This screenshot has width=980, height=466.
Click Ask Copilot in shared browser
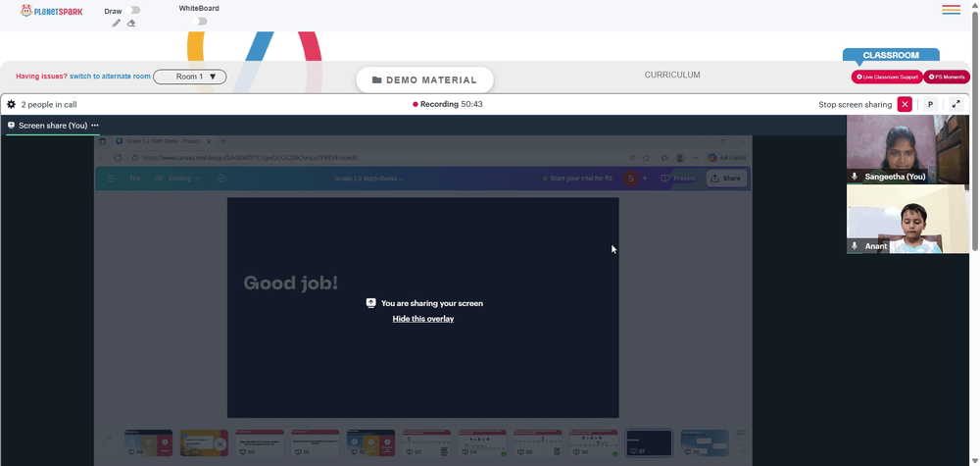click(726, 158)
